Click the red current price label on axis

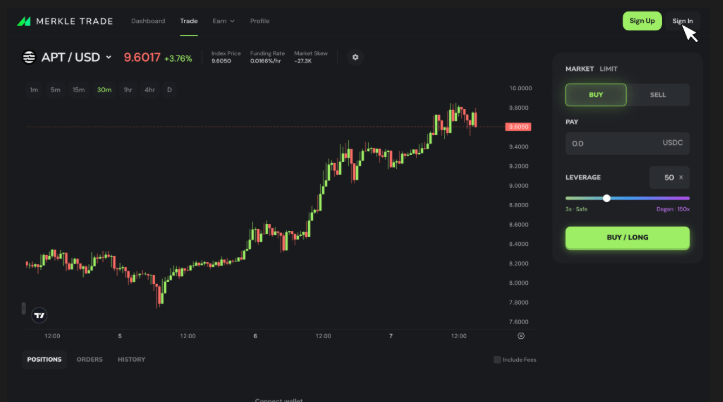(x=518, y=127)
